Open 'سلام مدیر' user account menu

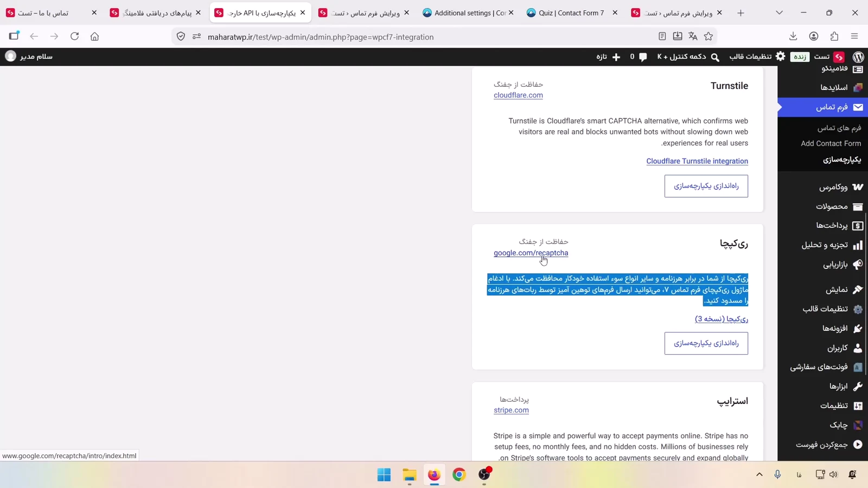[29, 56]
